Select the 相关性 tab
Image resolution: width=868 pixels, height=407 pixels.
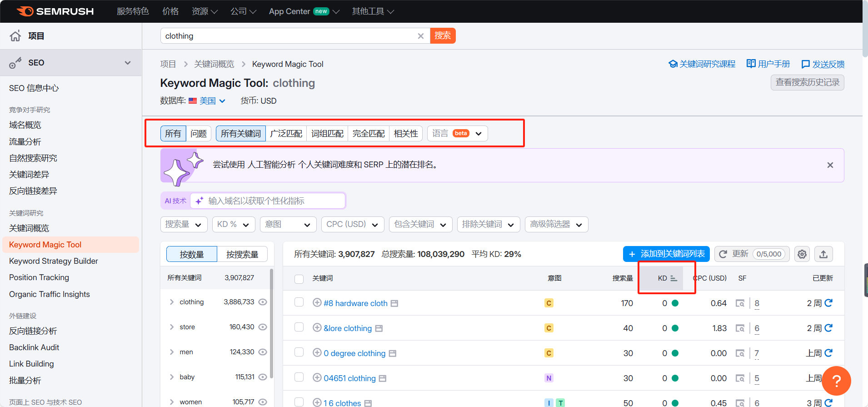406,133
